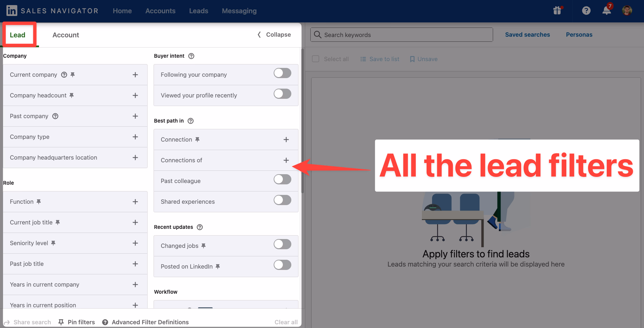Viewport: 644px width, 328px height.
Task: Switch to the Lead tab
Action: point(18,35)
